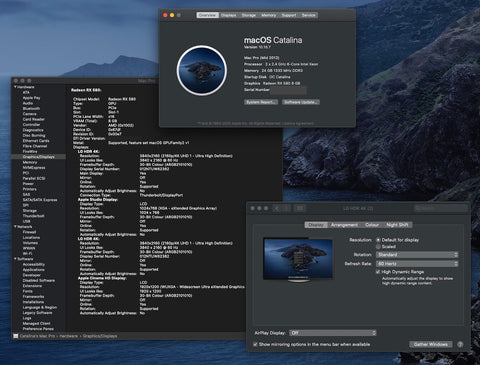This screenshot has width=480, height=365.
Task: Select Apple Pay in hardware sidebar
Action: click(x=31, y=98)
